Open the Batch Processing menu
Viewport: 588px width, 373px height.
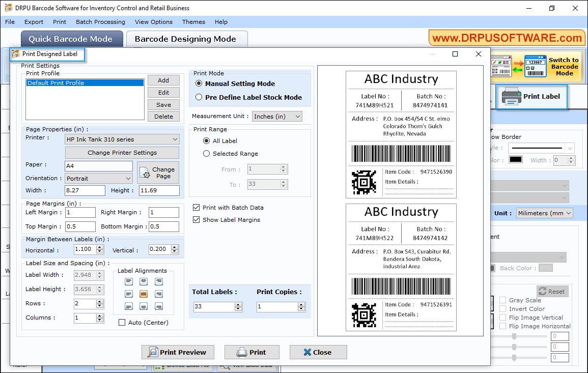pyautogui.click(x=100, y=22)
